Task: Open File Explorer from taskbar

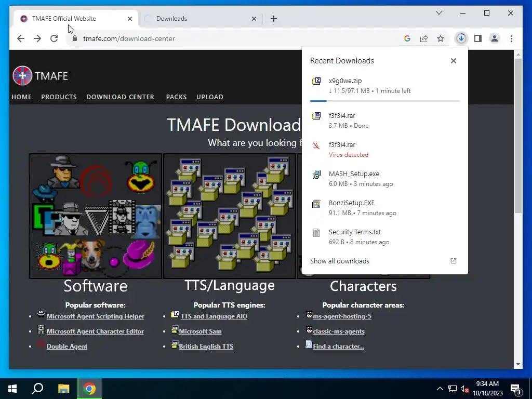Action: (x=63, y=389)
